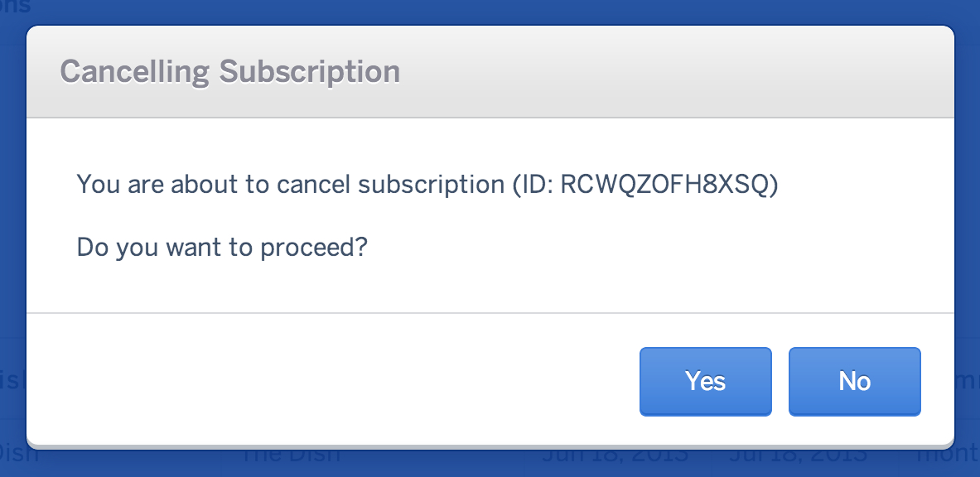980x477 pixels.
Task: Click the partially hidden 'mont' cell
Action: 966,455
